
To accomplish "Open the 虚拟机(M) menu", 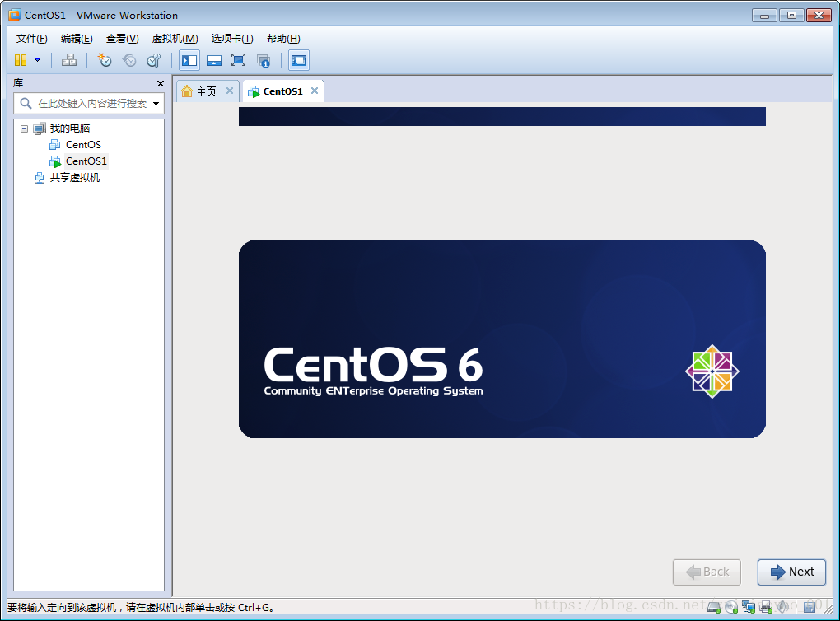I will click(175, 39).
